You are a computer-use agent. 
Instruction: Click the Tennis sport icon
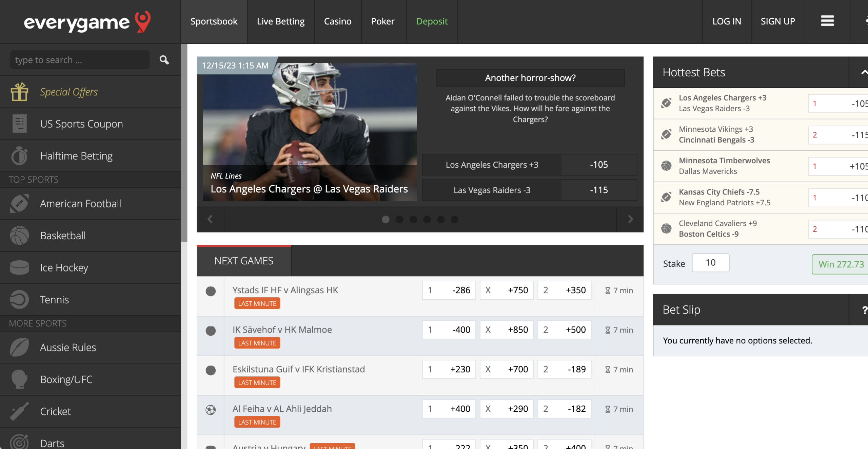[x=19, y=298]
